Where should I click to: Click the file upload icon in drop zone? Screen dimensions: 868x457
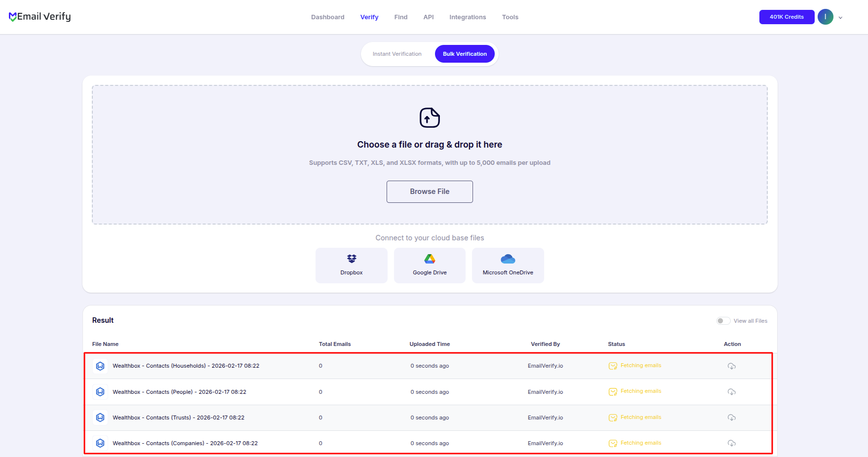[430, 117]
